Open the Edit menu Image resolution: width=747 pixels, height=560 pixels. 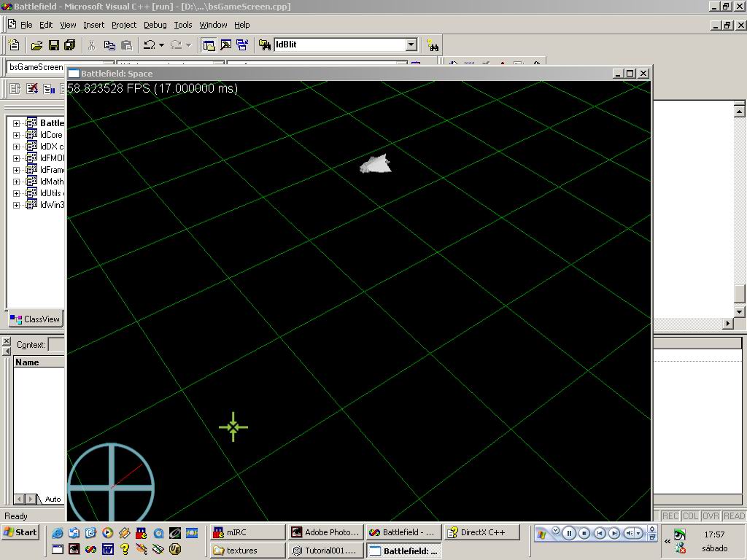coord(46,25)
